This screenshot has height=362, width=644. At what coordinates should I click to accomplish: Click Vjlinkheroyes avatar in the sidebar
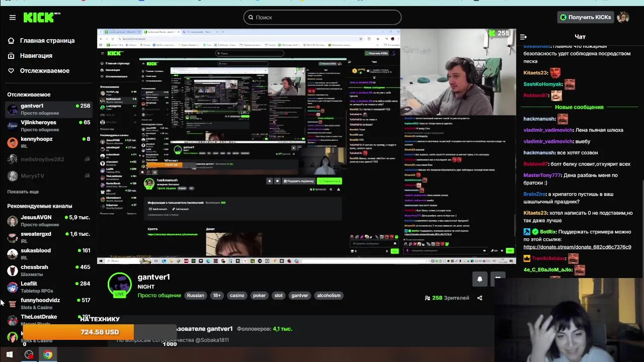13,126
